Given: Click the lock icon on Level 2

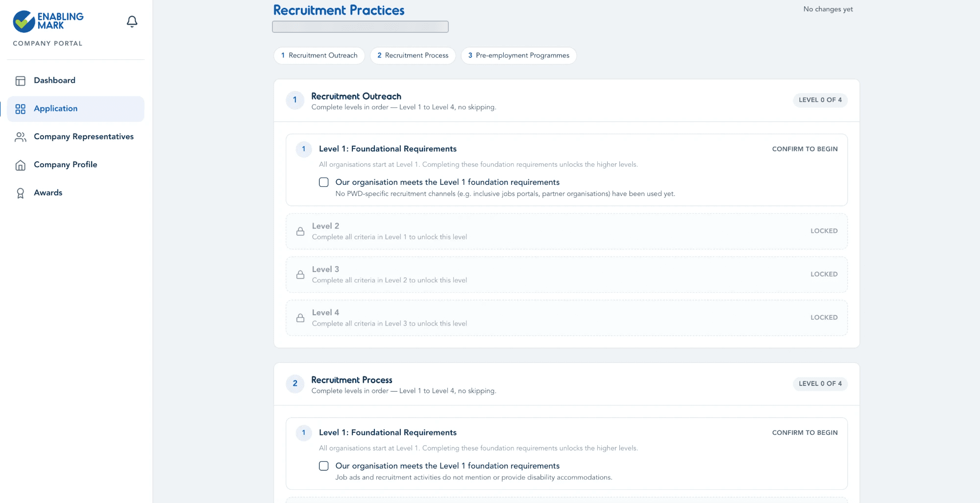Looking at the screenshot, I should [x=300, y=231].
